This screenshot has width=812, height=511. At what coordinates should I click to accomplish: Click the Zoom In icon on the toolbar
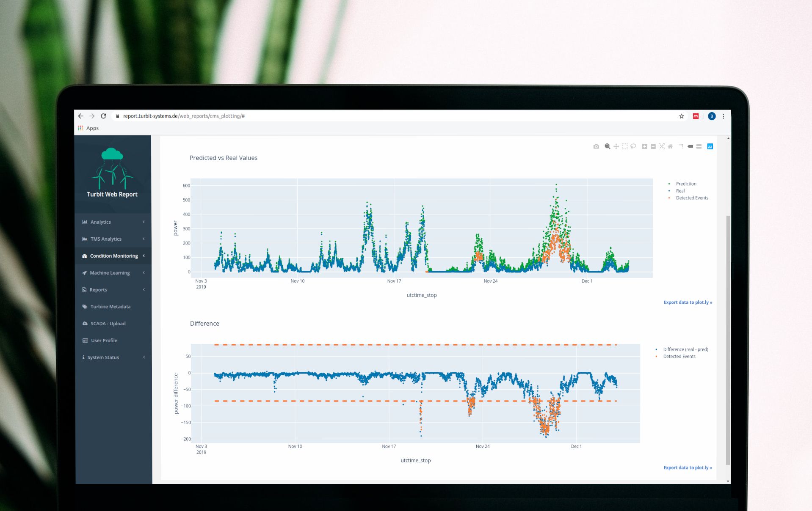point(644,146)
